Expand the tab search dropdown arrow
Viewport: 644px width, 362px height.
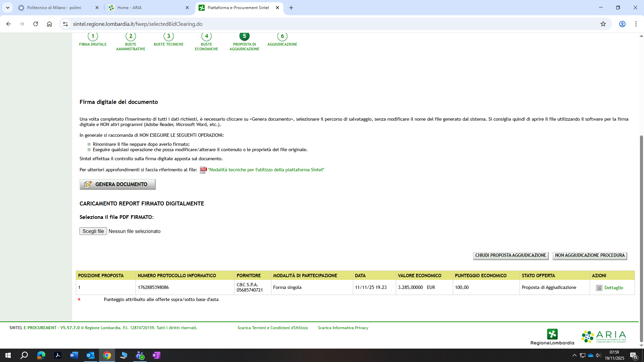[7, 7]
